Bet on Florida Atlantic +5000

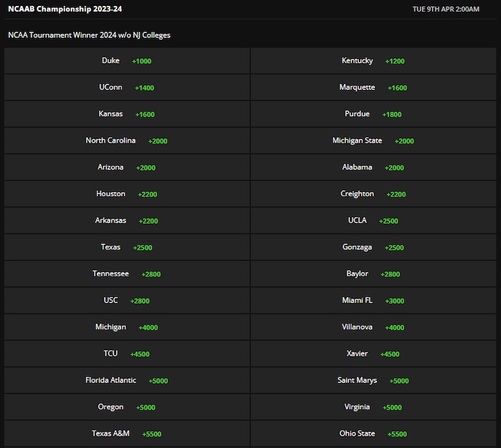pyautogui.click(x=127, y=380)
